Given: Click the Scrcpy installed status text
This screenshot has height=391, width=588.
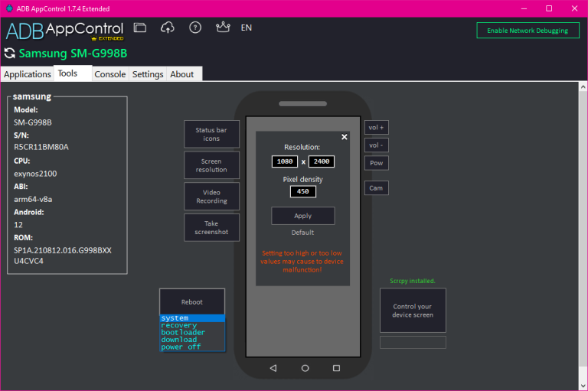Looking at the screenshot, I should click(x=413, y=281).
